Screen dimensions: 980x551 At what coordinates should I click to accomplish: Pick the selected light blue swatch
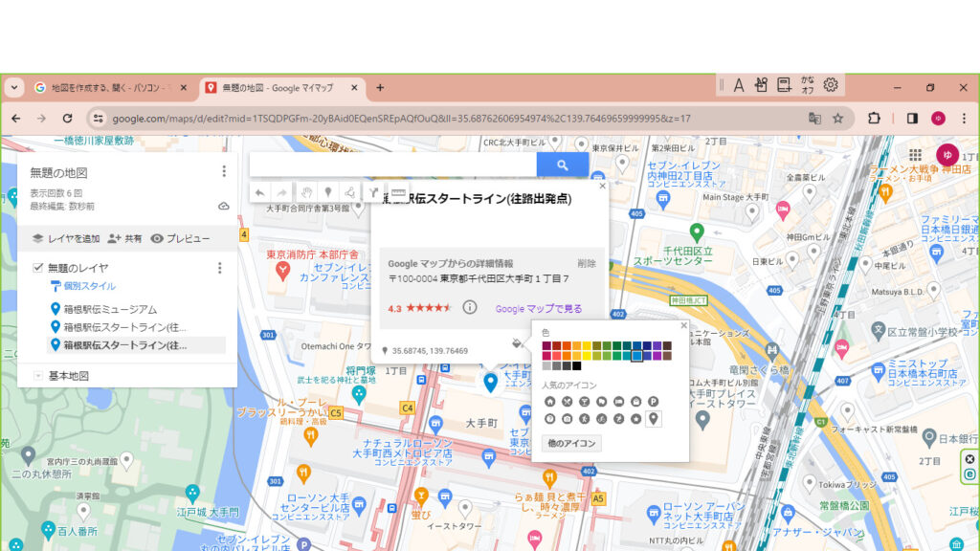tap(636, 356)
